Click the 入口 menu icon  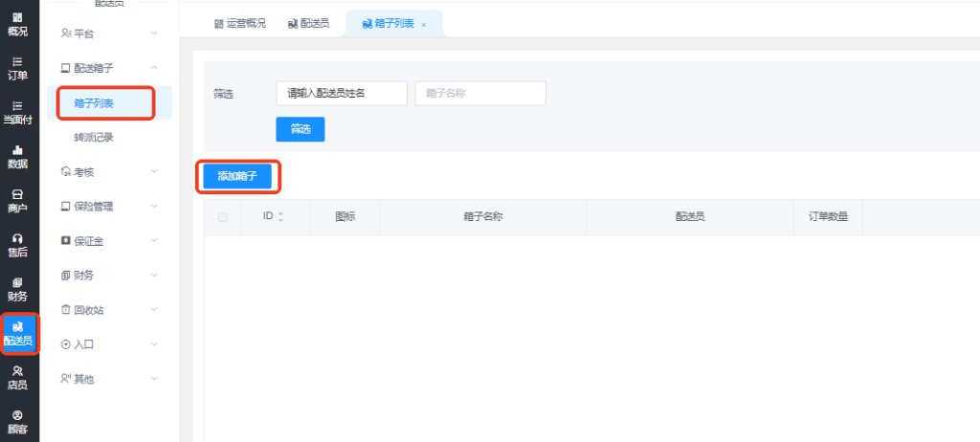click(x=65, y=343)
